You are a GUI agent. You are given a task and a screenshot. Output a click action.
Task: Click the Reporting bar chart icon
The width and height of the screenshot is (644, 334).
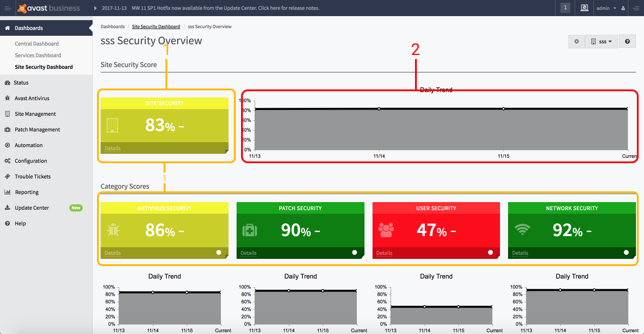(x=7, y=192)
